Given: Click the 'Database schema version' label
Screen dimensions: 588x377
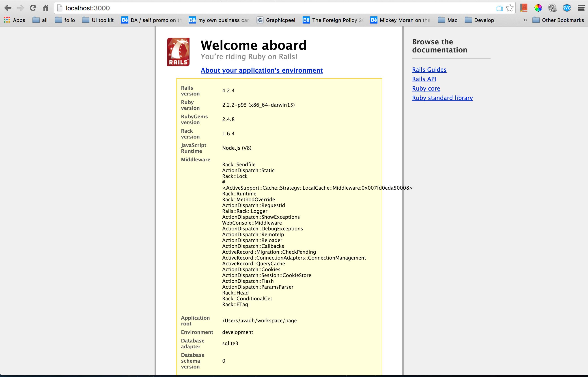Looking at the screenshot, I should [193, 361].
